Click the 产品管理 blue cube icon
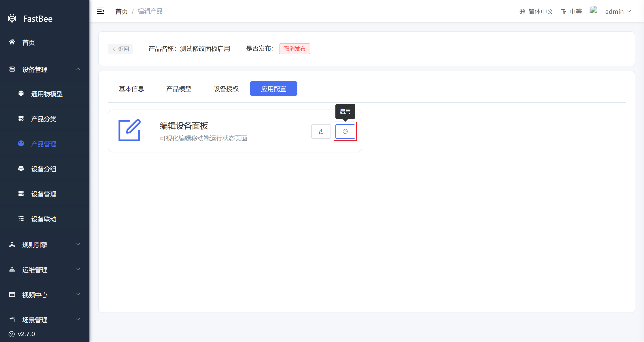Viewport: 644px width, 342px height. click(21, 144)
